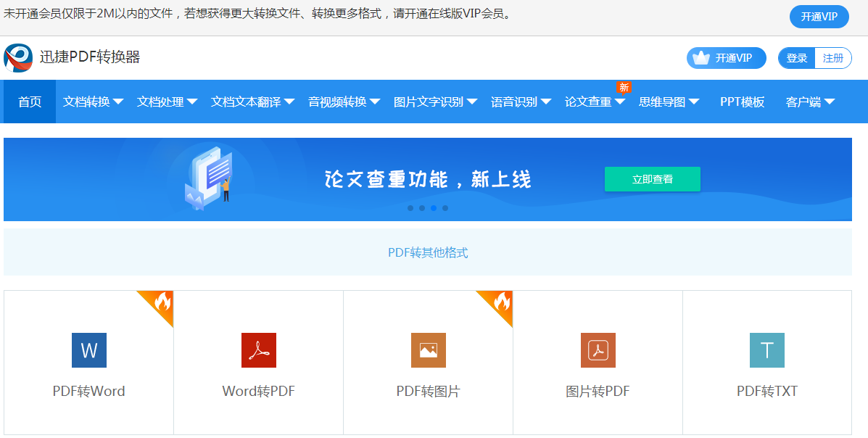The width and height of the screenshot is (868, 438).
Task: Switch to the 首页 tab
Action: pyautogui.click(x=29, y=102)
